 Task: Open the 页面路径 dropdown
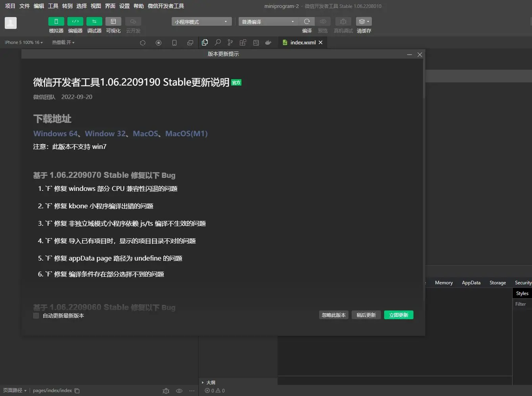coord(15,390)
